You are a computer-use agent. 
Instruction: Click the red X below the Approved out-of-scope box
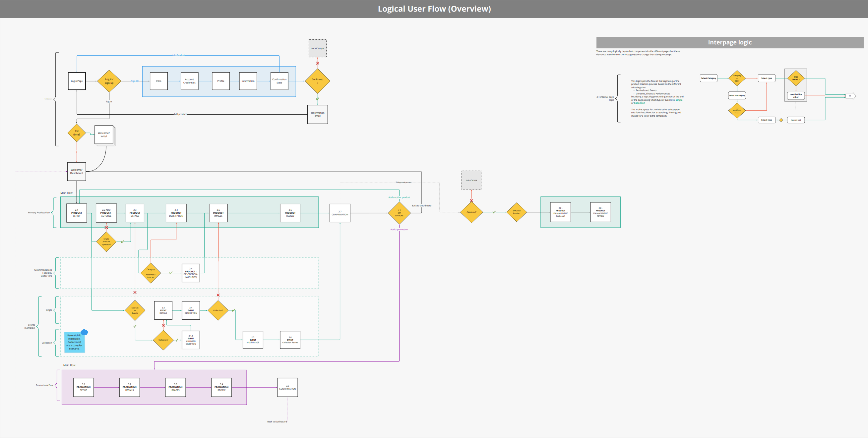click(x=471, y=201)
